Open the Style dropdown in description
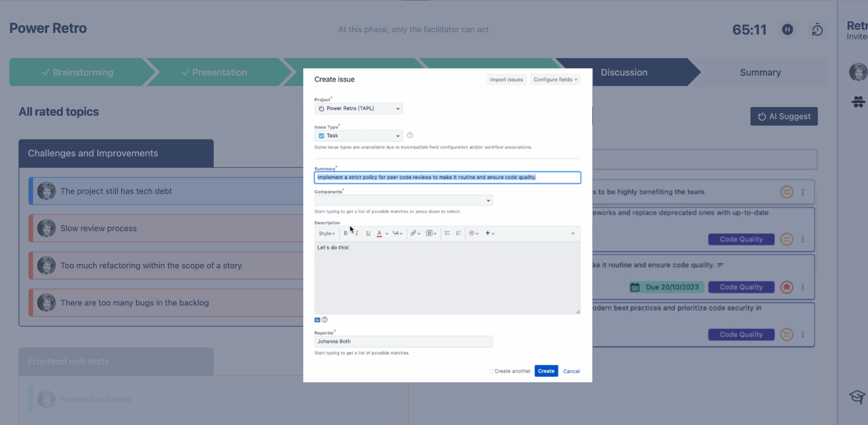Image resolution: width=868 pixels, height=425 pixels. 326,233
